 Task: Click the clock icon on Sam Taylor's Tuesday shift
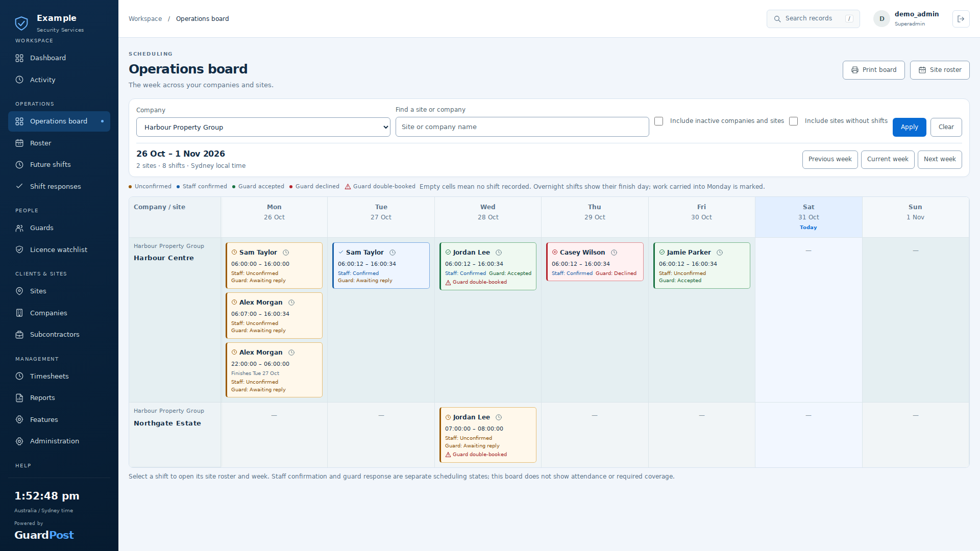(393, 253)
